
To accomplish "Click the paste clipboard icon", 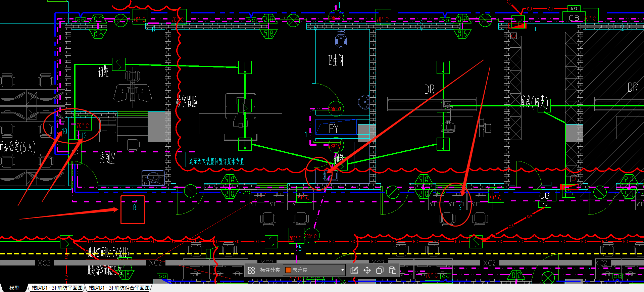I will coord(392,270).
